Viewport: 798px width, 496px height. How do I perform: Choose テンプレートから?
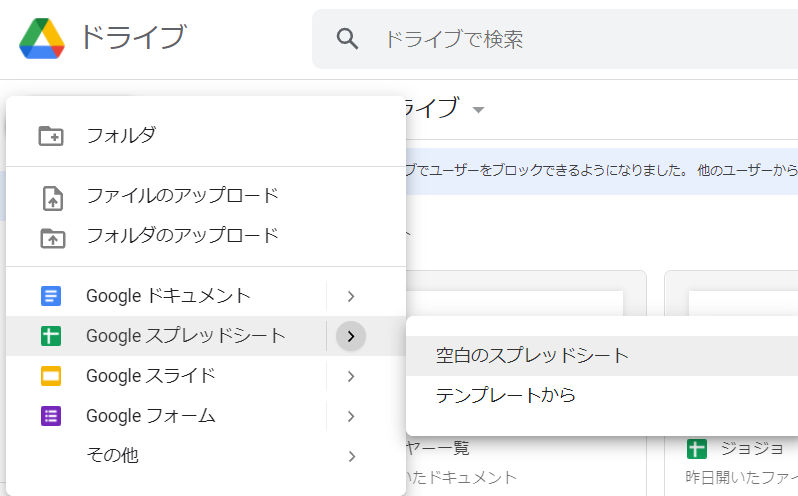pos(602,395)
